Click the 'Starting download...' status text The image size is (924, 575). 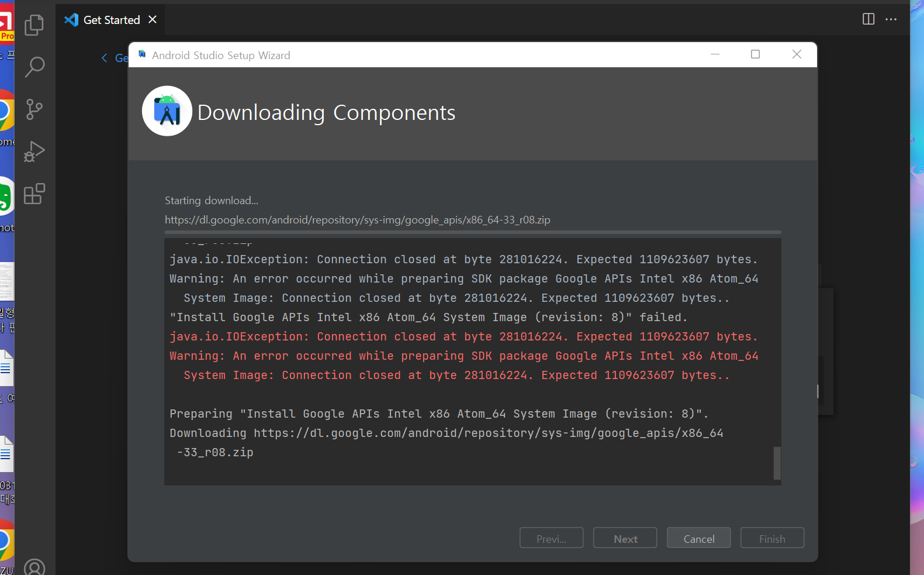tap(212, 201)
